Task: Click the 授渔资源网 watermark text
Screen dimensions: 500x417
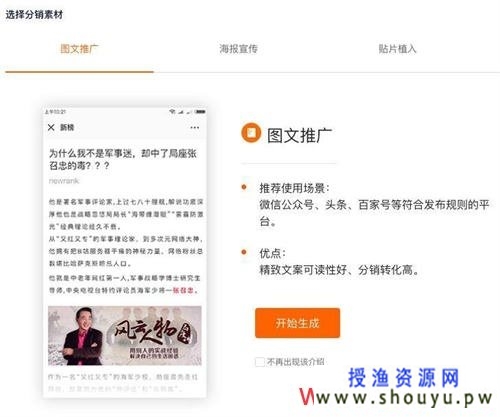Action: click(404, 378)
